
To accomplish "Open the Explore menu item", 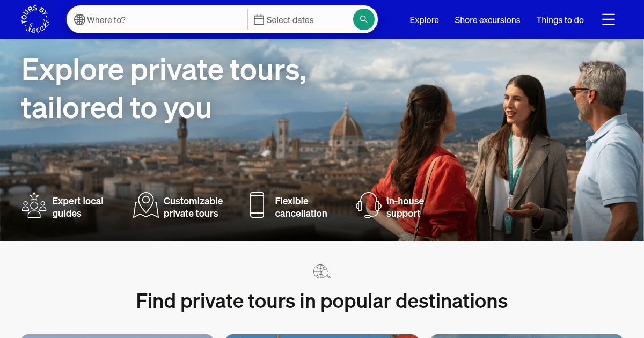I will pos(424,20).
